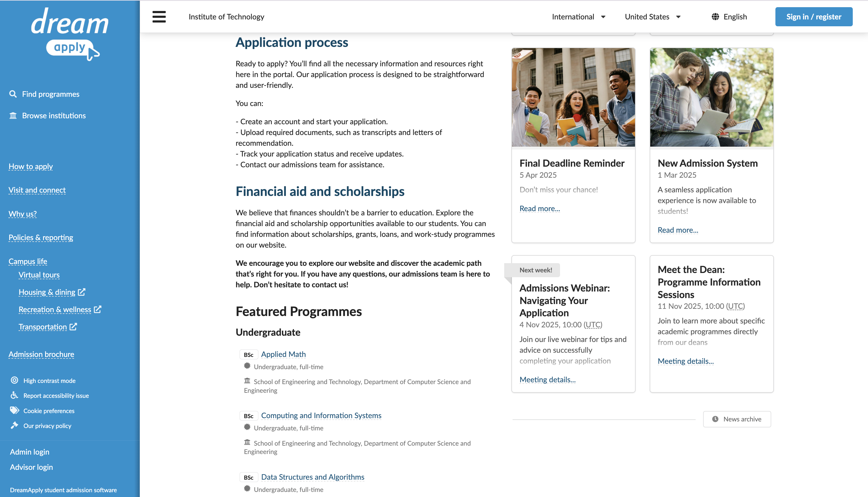
Task: Click the News archive clock icon
Action: click(x=715, y=419)
